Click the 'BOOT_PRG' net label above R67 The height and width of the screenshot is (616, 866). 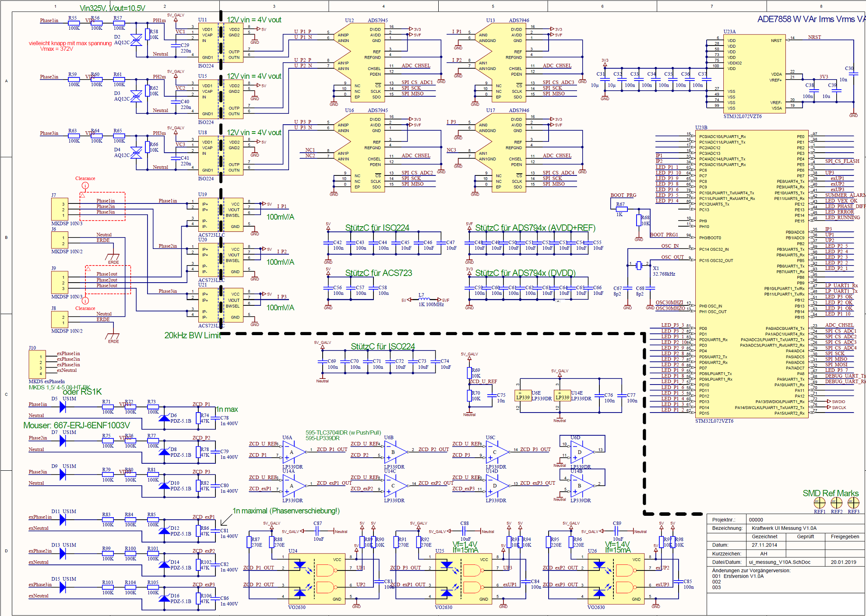623,195
